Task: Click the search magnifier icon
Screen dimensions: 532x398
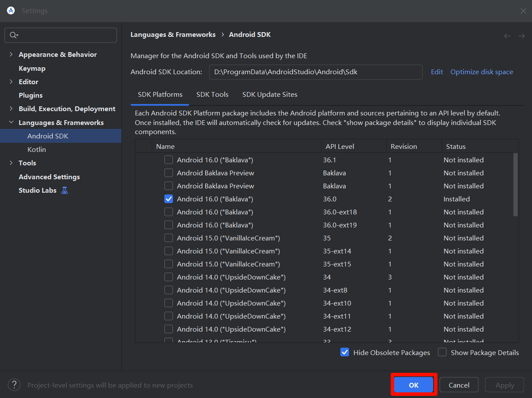Action: click(x=13, y=35)
